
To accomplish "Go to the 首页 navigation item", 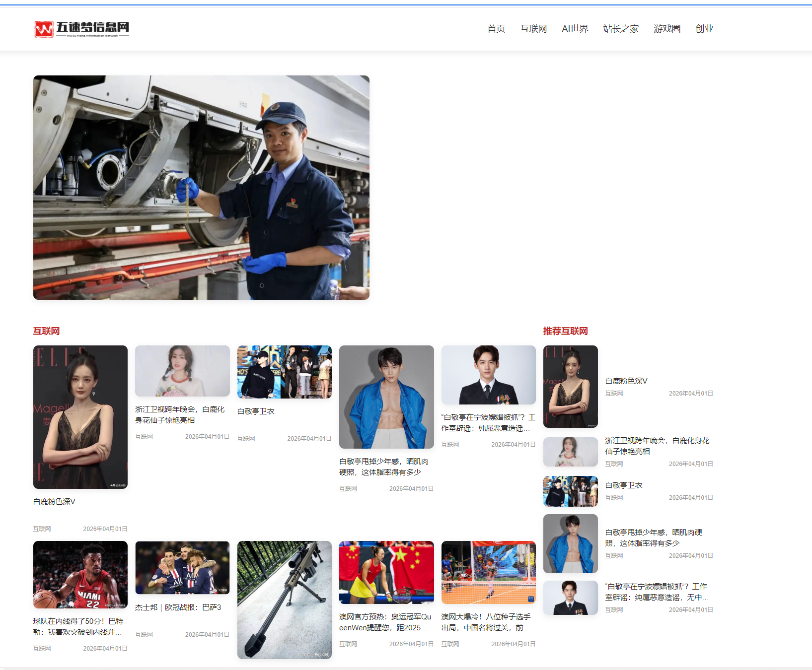I will [x=496, y=29].
